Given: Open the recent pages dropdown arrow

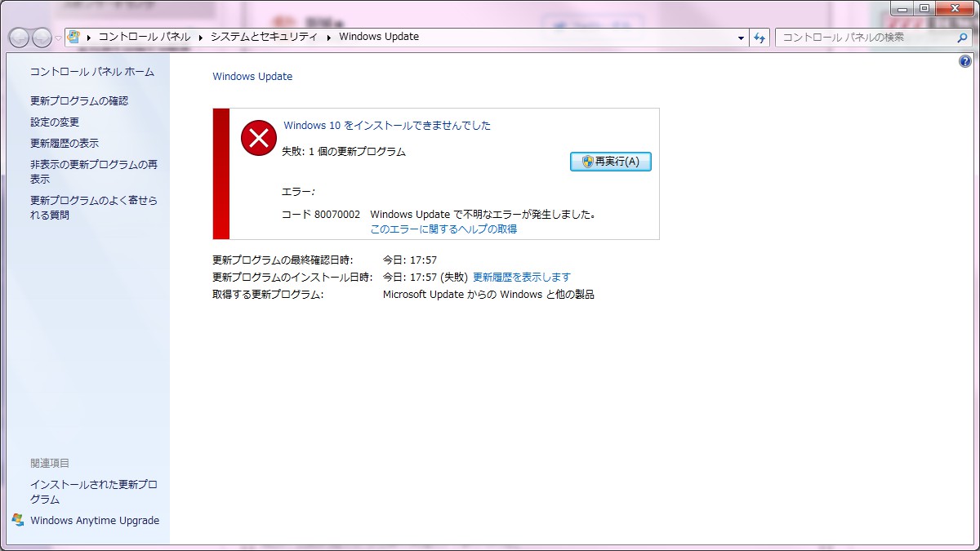Looking at the screenshot, I should coord(58,38).
